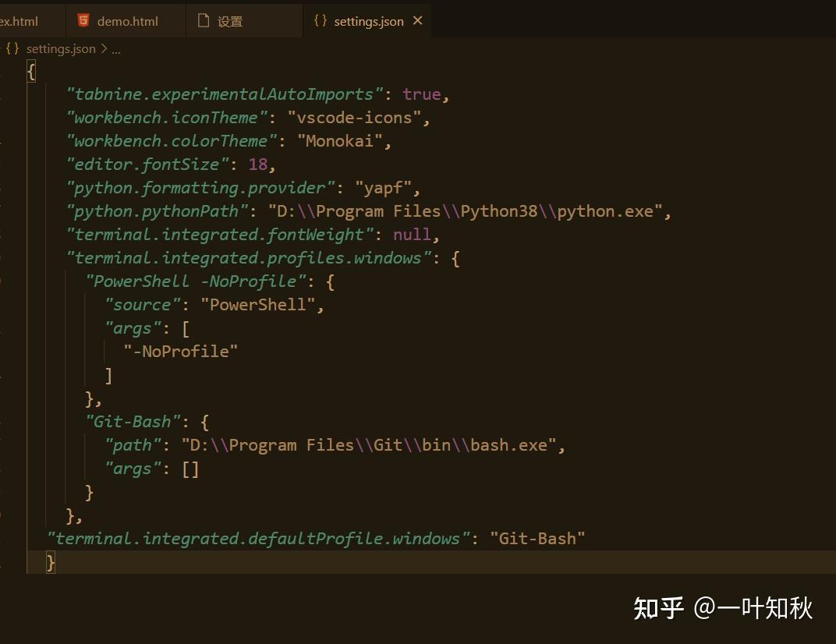Toggle the true value of tabnine.experimentalAutoImports
This screenshot has width=836, height=644.
pyautogui.click(x=421, y=94)
